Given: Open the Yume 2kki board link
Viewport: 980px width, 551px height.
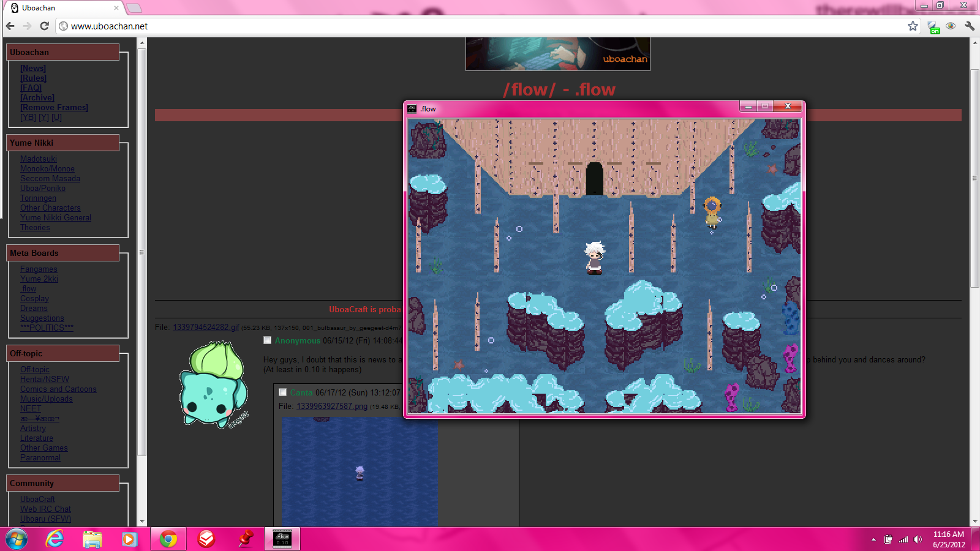Looking at the screenshot, I should (x=39, y=279).
